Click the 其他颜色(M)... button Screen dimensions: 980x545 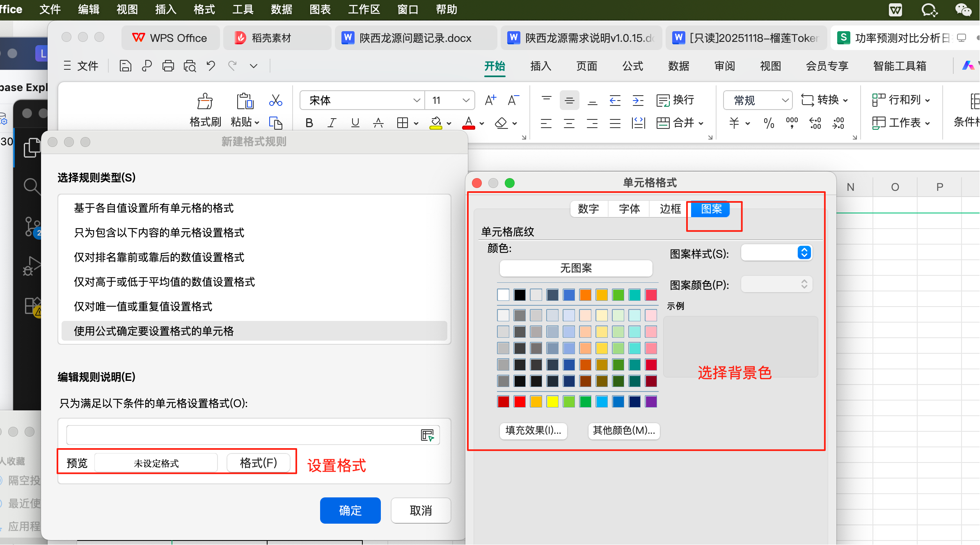point(624,431)
